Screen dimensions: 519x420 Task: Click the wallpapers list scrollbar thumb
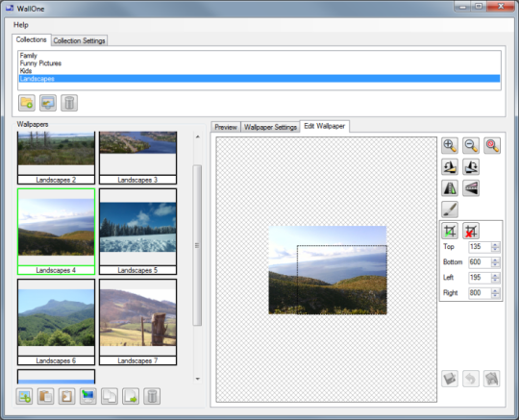tap(197, 246)
